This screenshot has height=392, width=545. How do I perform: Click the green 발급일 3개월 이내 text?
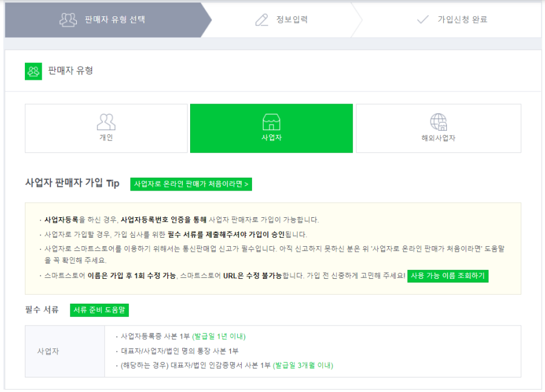(303, 365)
